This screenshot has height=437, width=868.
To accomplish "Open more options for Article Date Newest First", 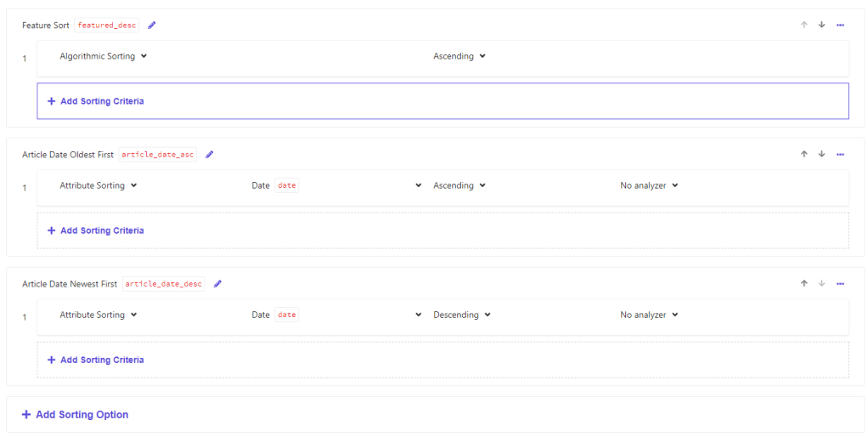I will [x=840, y=283].
